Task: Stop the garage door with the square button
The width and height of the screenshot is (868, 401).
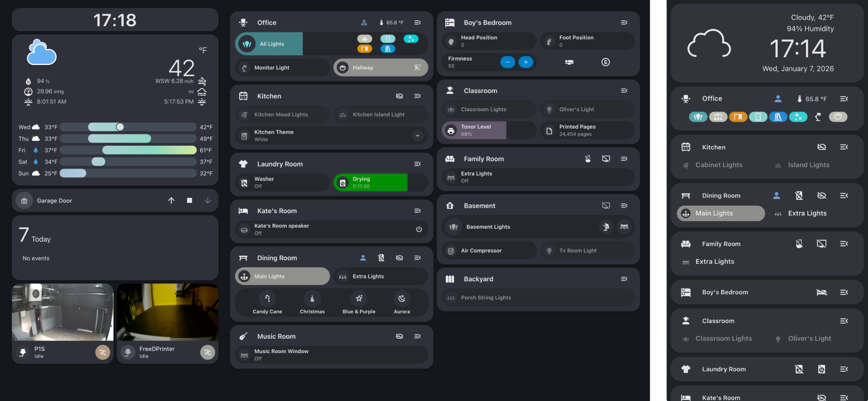Action: point(189,200)
